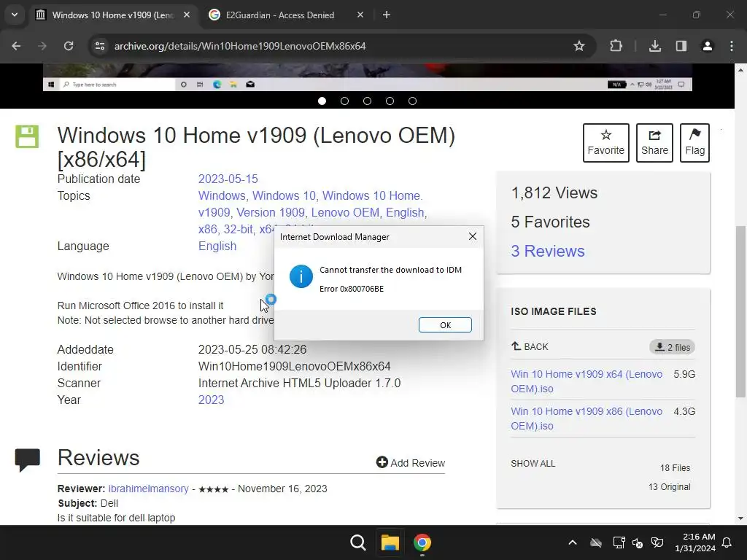Bookmark this page with the star icon
This screenshot has height=560, width=747.
tap(578, 46)
